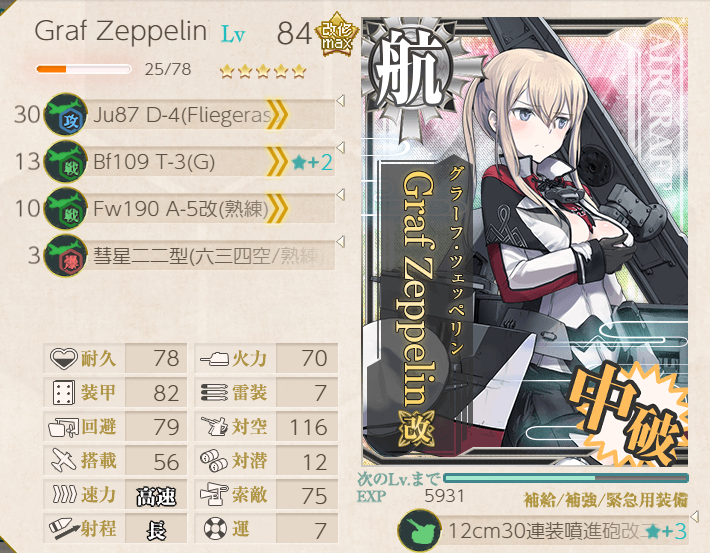Click the 補給/補強/緊急用装備 label

click(x=606, y=500)
